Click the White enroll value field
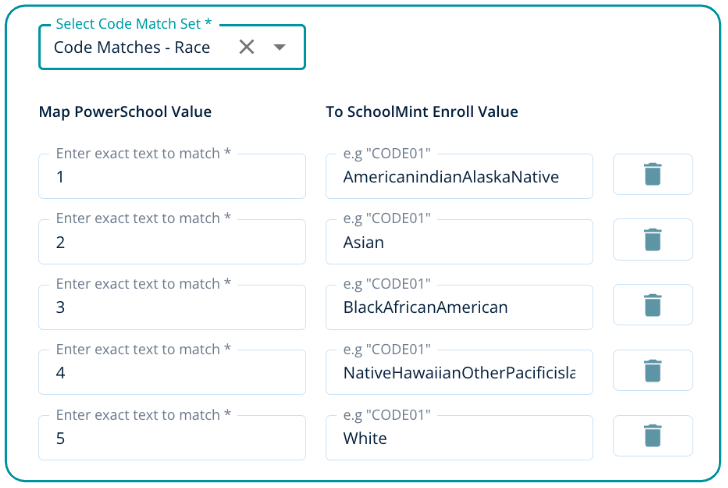The height and width of the screenshot is (488, 728). [459, 439]
